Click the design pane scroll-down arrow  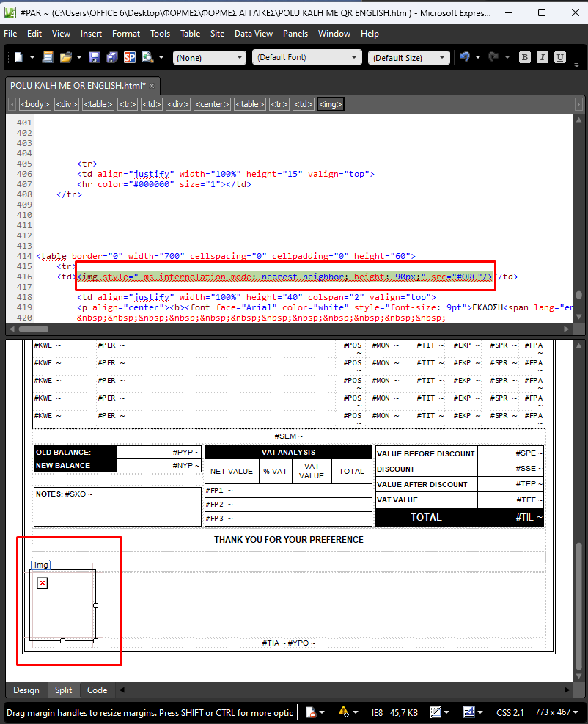coord(578,676)
